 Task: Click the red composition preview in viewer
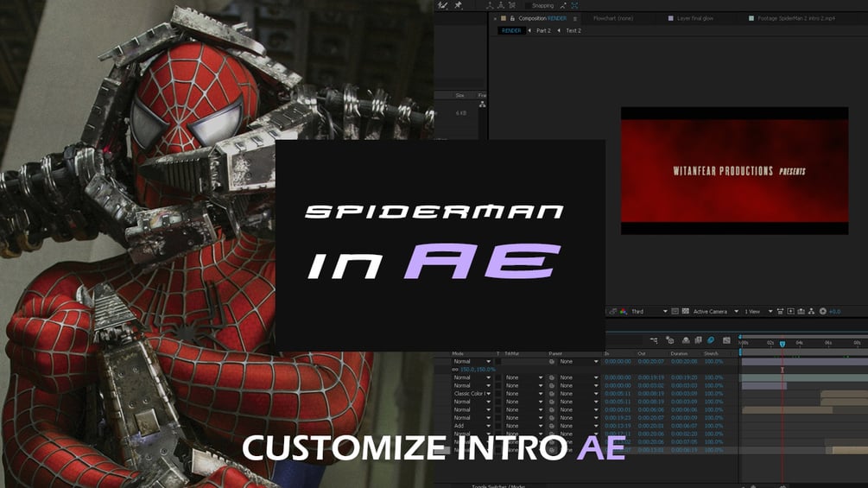click(735, 171)
